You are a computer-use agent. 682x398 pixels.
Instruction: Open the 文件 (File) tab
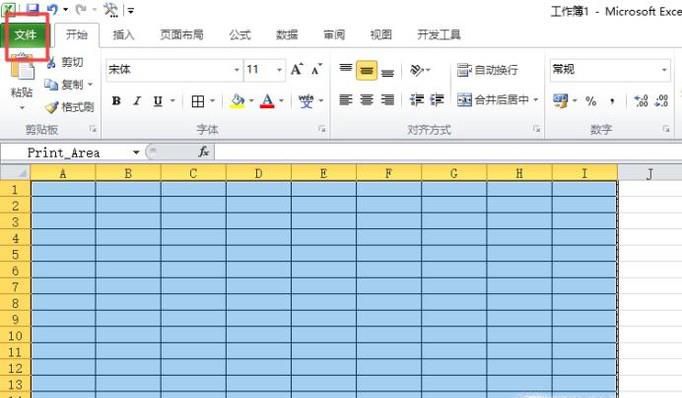tap(26, 35)
